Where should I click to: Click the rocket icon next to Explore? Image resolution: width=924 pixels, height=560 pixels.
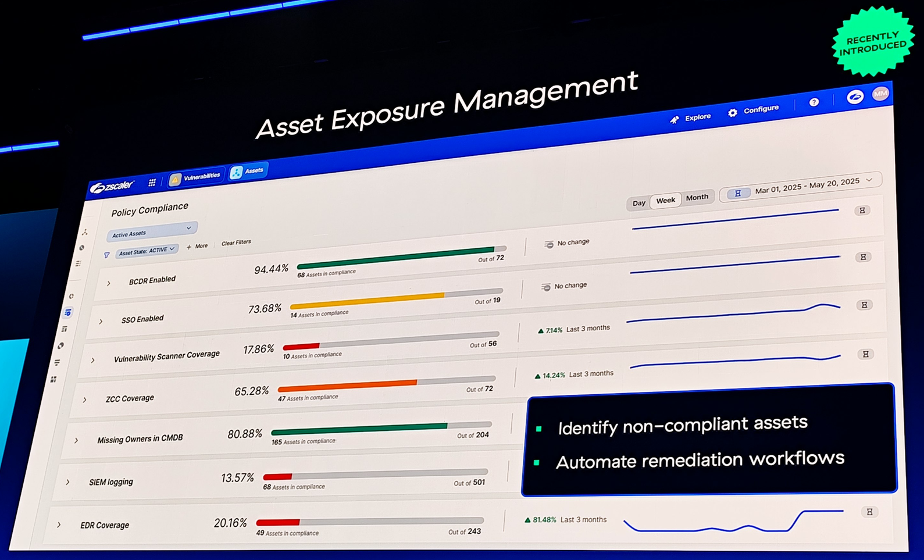[x=674, y=120]
